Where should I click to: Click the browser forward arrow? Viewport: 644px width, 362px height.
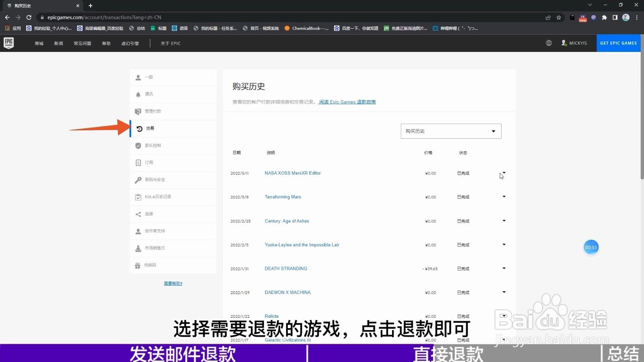click(18, 17)
